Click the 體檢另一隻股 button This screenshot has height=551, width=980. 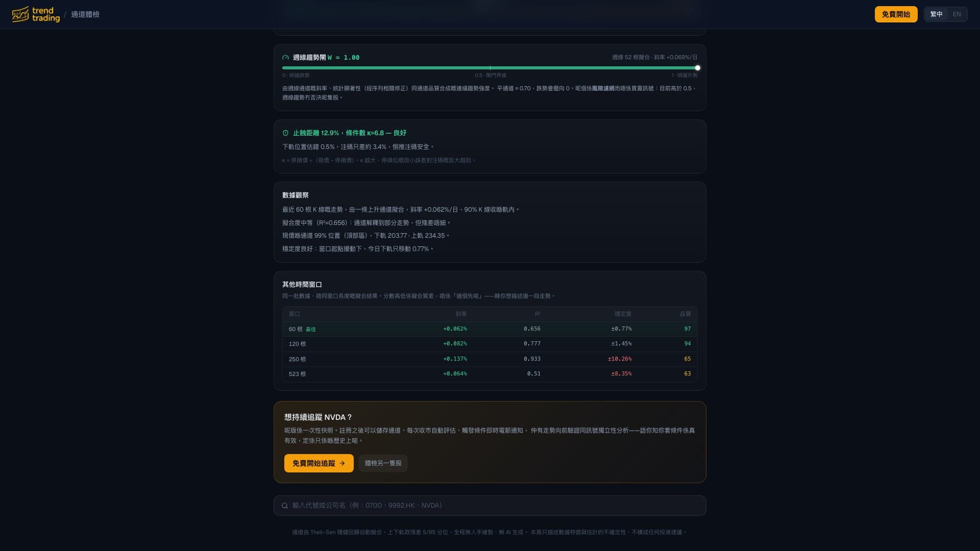(383, 463)
